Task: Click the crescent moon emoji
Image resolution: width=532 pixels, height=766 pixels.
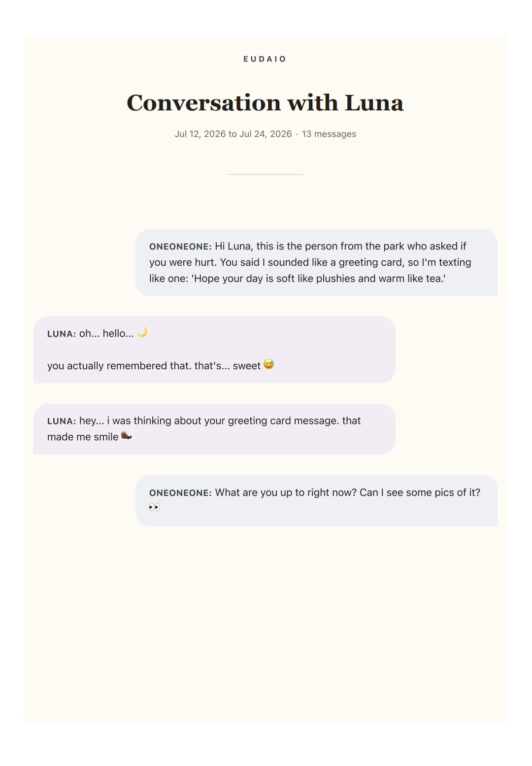Action: [142, 333]
